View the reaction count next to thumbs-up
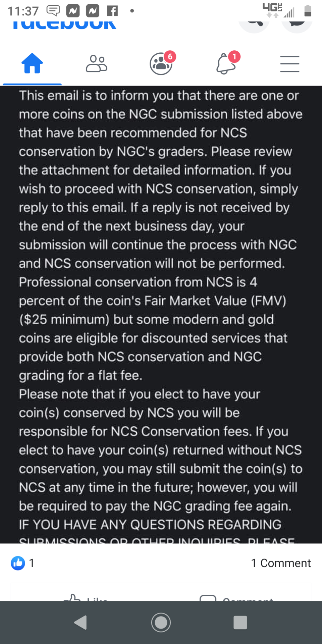 click(x=32, y=563)
